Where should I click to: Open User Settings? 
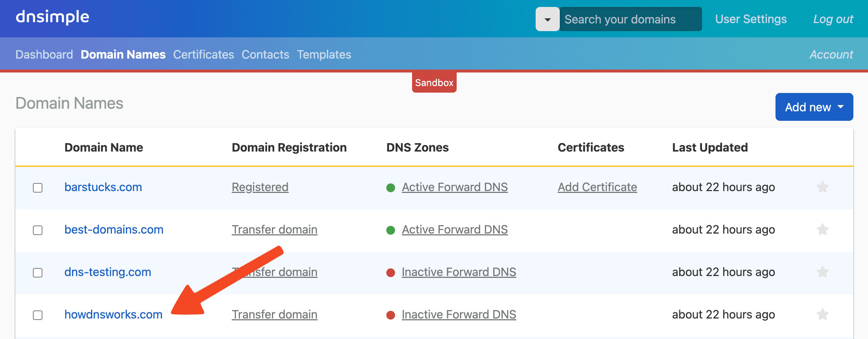click(x=751, y=19)
